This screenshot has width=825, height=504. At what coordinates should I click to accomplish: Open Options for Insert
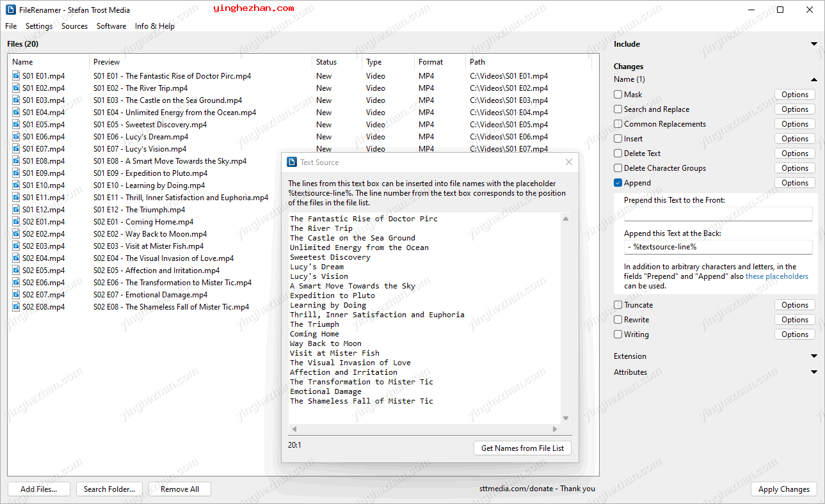(x=795, y=139)
